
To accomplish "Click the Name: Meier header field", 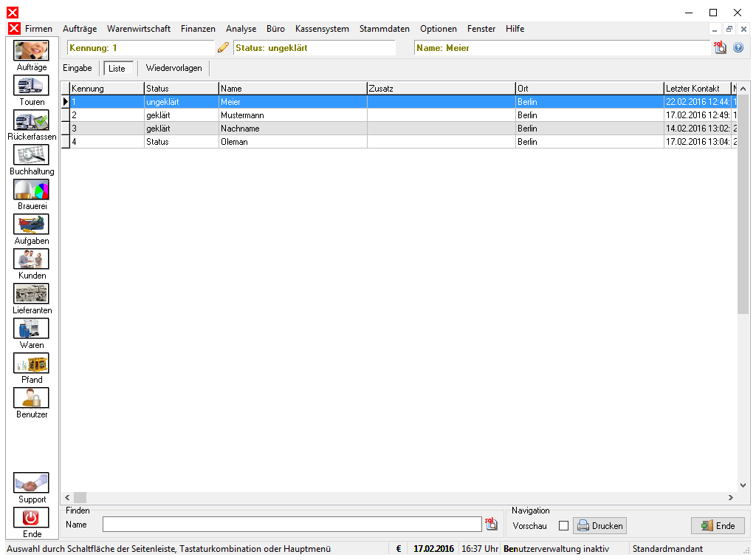I will 562,48.
